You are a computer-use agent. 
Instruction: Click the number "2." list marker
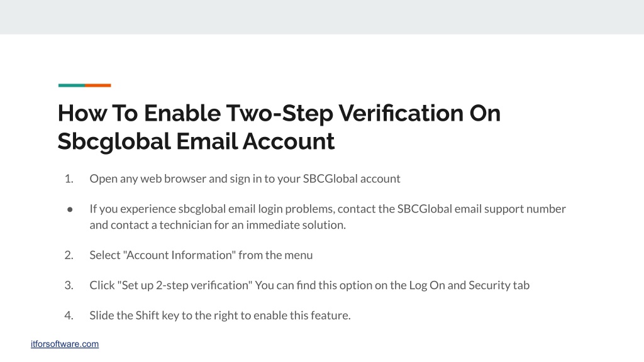pos(69,255)
